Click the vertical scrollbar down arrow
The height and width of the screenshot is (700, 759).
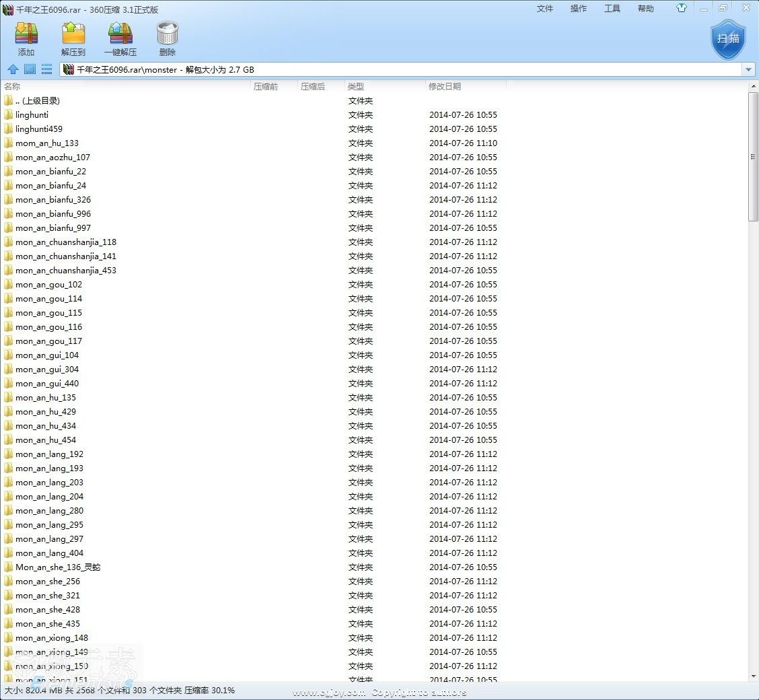tap(753, 676)
